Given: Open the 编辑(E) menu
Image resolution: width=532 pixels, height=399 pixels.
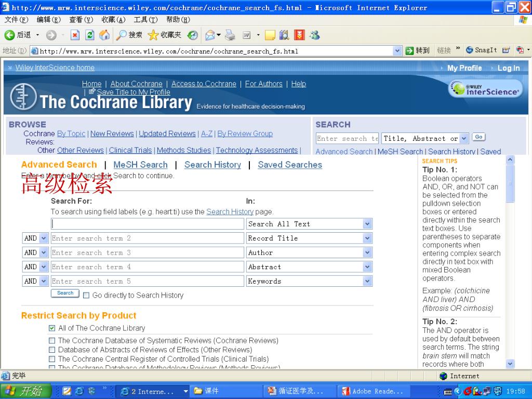Looking at the screenshot, I should point(48,20).
